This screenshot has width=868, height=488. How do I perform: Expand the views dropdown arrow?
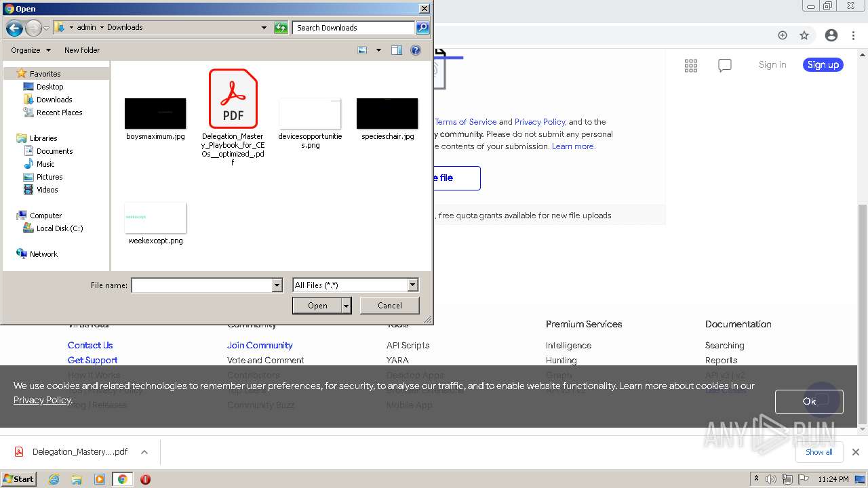[378, 50]
